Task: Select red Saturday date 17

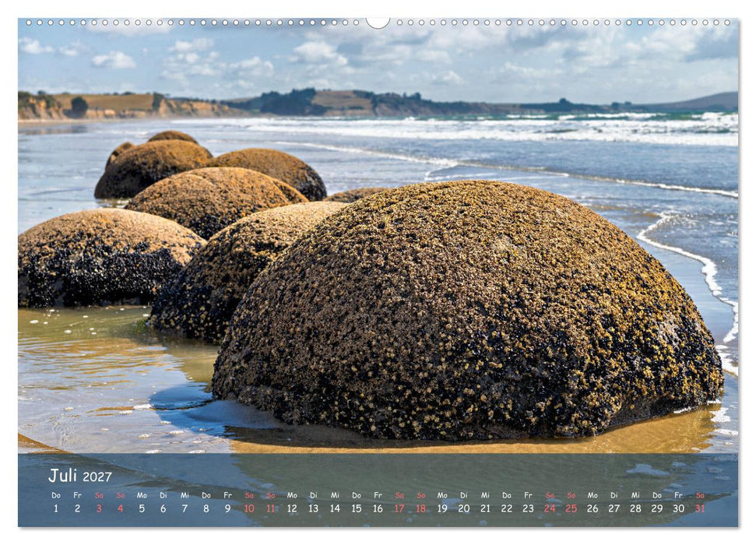Action: [399, 508]
